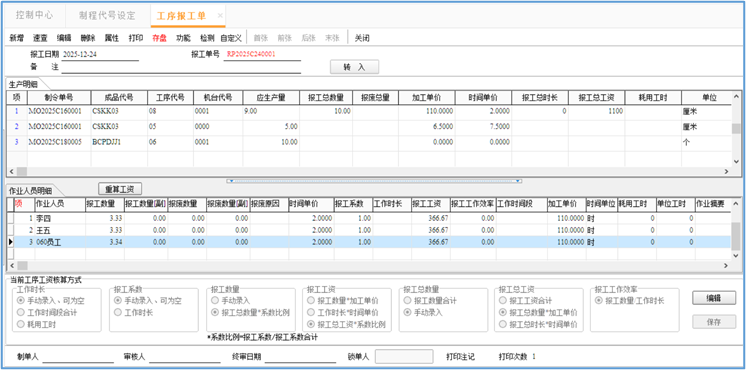746x370 pixels.
Task: Select 报工总数量*系数比例 radio option
Action: pos(251,313)
